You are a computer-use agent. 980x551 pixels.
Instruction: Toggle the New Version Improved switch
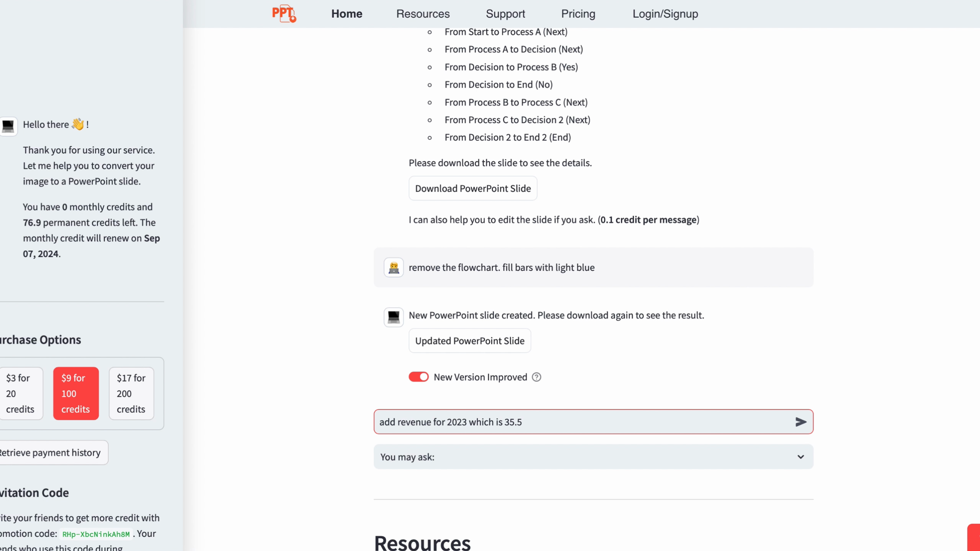click(418, 377)
